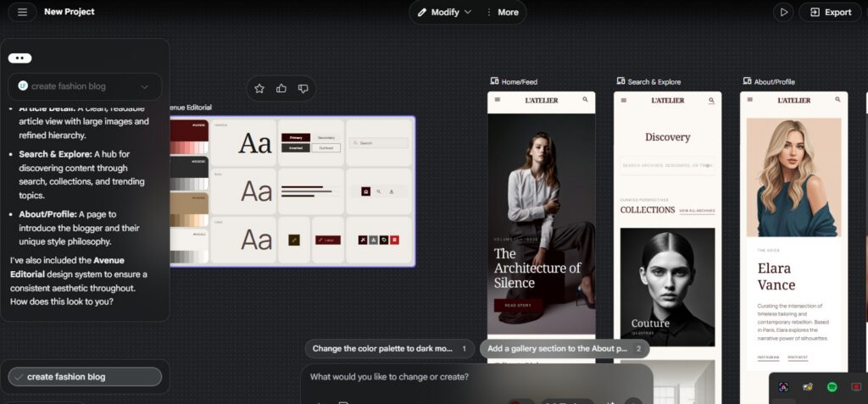The height and width of the screenshot is (404, 868).
Task: Open Spotify from the system tray
Action: click(832, 387)
